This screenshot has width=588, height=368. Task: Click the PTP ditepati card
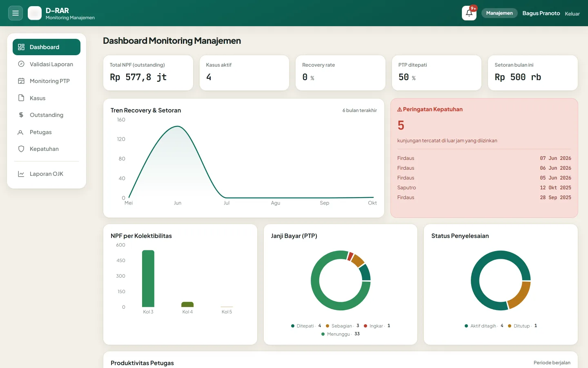point(437,73)
